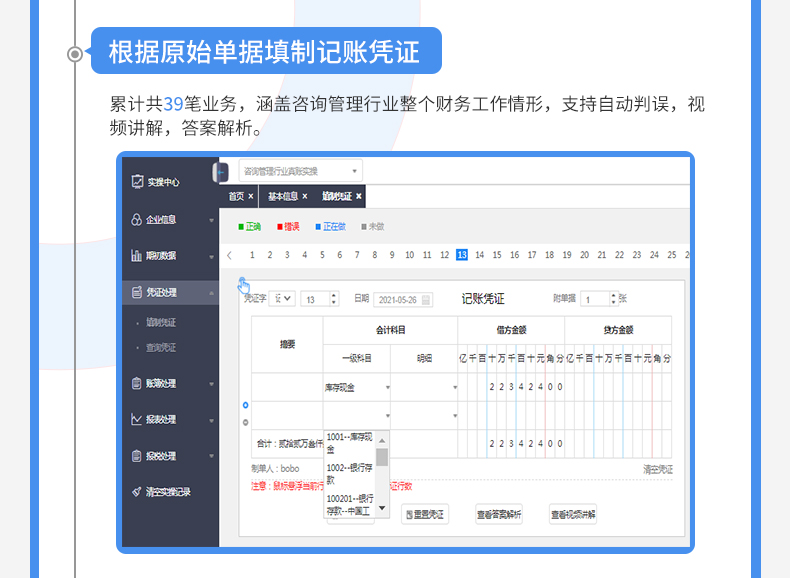This screenshot has height=578, width=790.
Task: Click the 清空凭证 link
Action: point(658,470)
